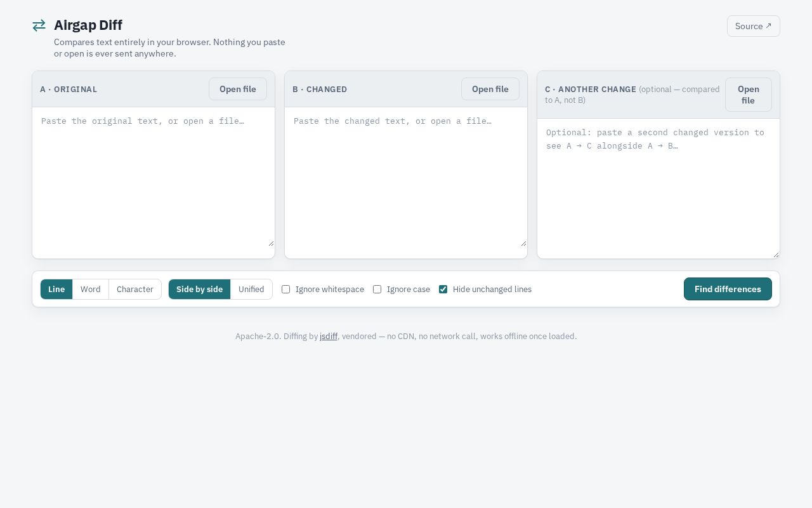The image size is (812, 508).
Task: Focus the optional second changed version textarea
Action: point(658,189)
